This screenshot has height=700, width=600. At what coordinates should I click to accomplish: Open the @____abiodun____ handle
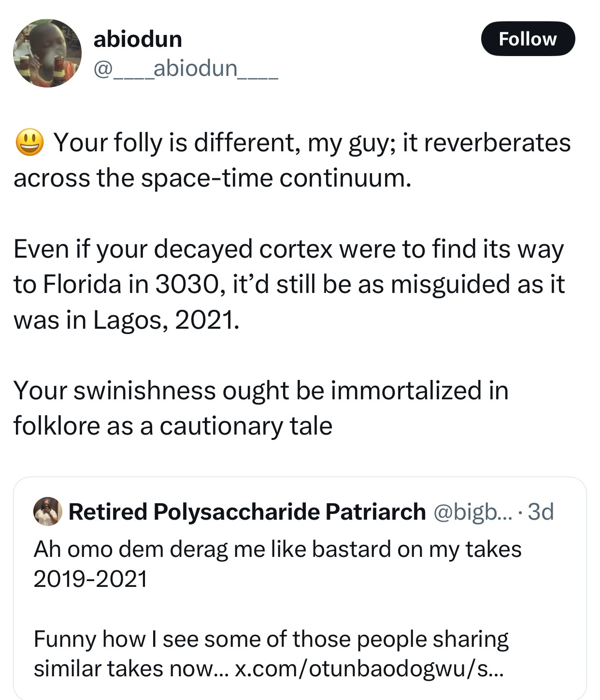186,68
